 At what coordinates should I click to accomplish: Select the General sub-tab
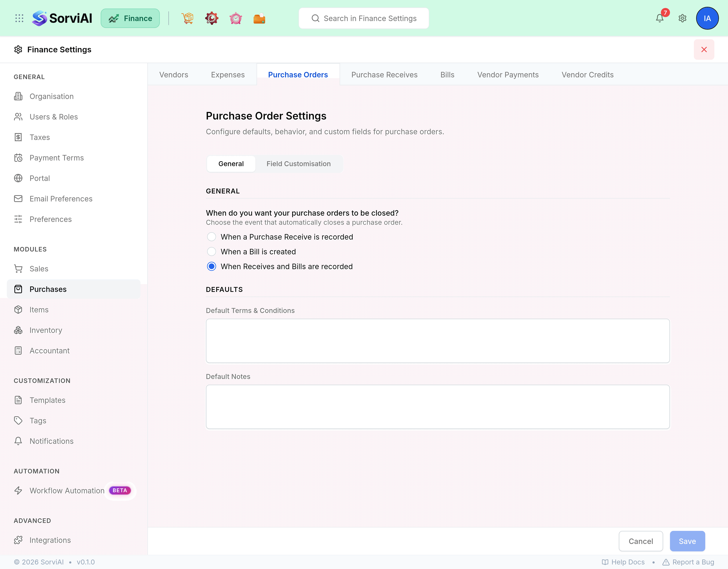[231, 164]
